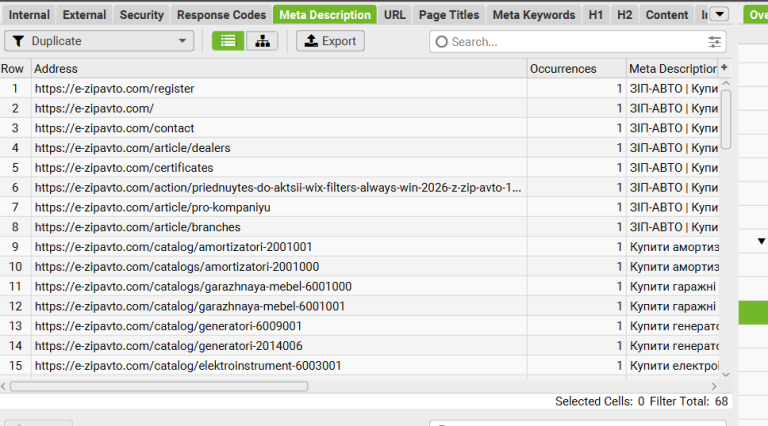This screenshot has height=426, width=768.
Task: Sort by Row column header
Action: pos(15,69)
